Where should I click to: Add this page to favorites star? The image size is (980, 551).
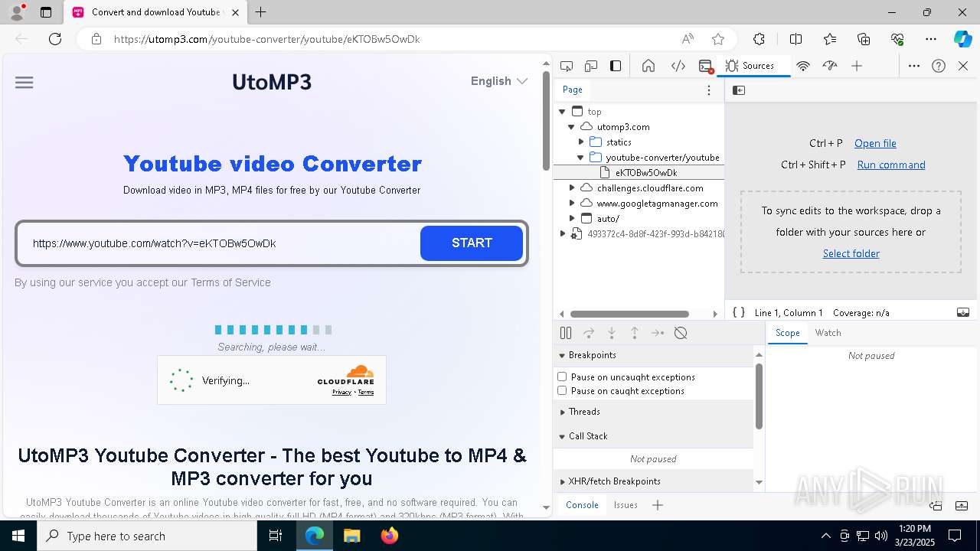pyautogui.click(x=718, y=39)
